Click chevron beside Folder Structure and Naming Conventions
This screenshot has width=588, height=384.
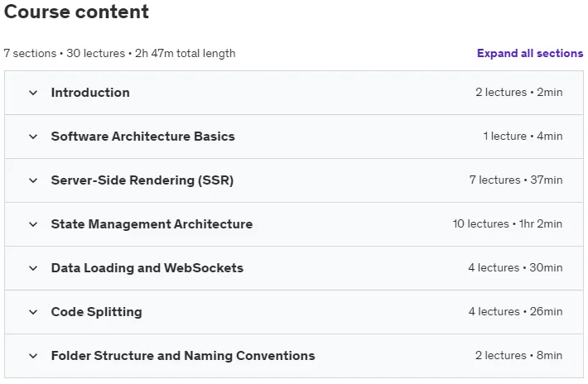point(33,356)
